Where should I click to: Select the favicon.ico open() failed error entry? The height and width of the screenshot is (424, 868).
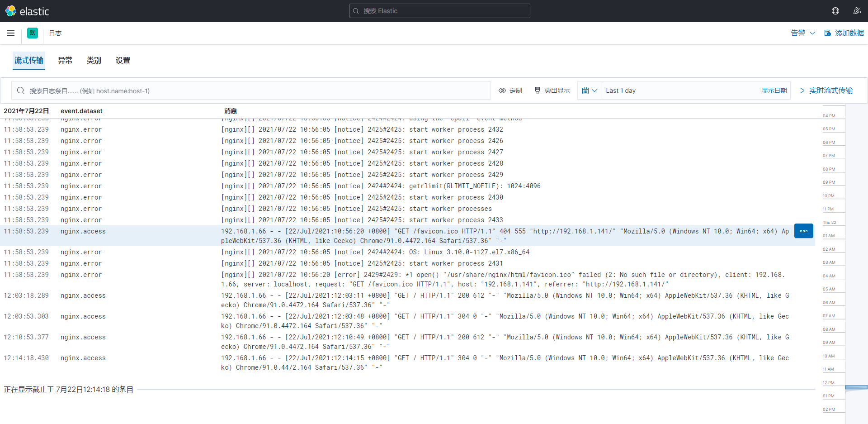click(407, 279)
